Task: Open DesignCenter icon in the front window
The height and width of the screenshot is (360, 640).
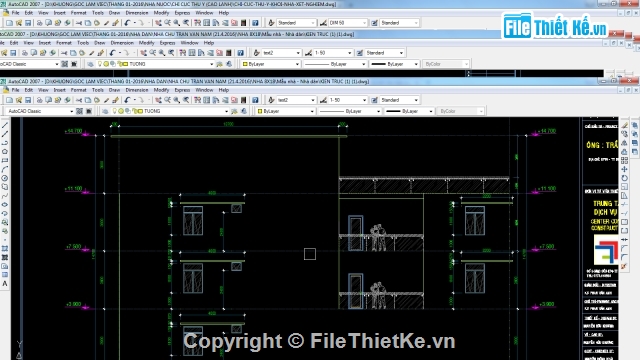Action: (207, 100)
